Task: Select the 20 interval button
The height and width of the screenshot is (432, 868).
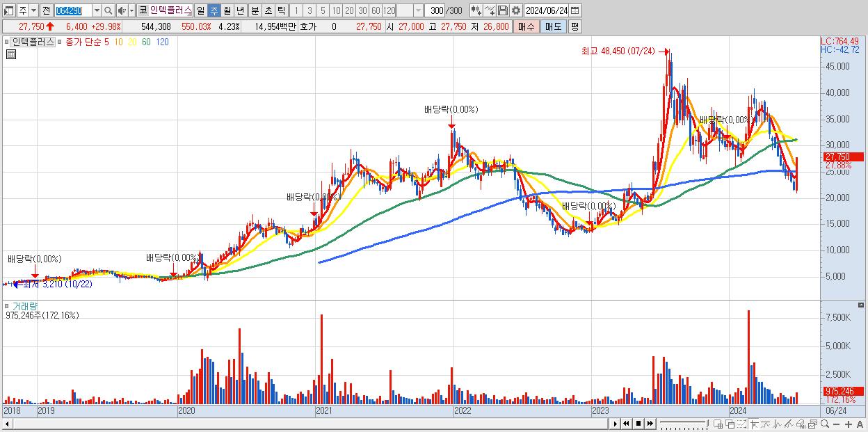Action: click(x=349, y=10)
